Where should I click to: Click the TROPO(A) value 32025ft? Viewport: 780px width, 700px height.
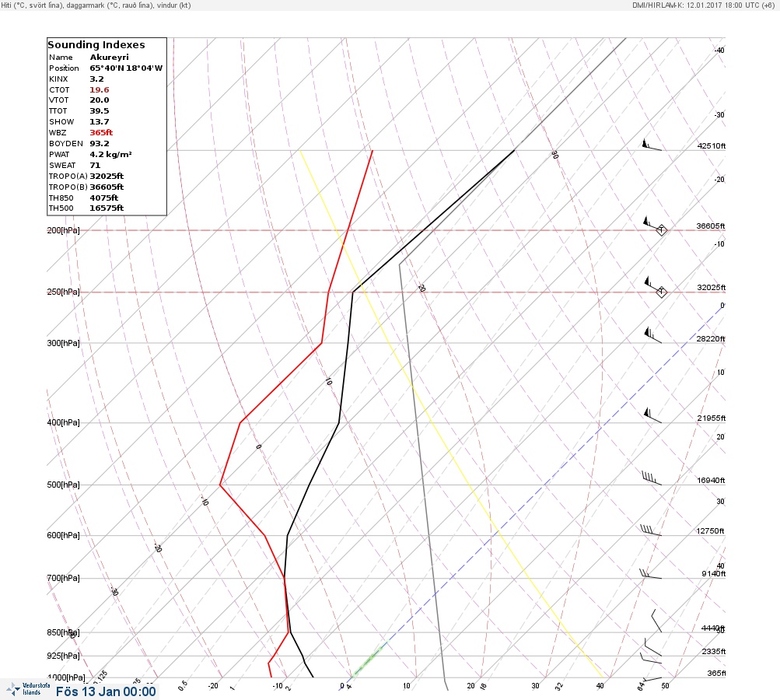pyautogui.click(x=107, y=176)
